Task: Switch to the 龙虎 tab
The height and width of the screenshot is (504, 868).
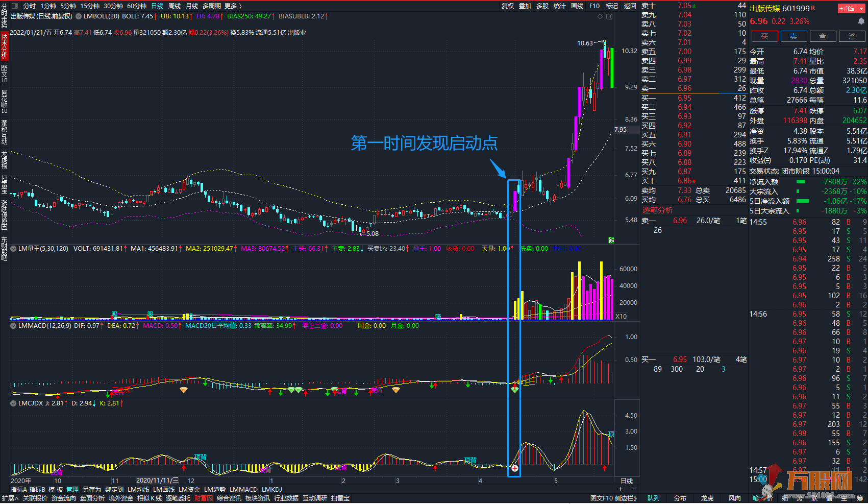Action: click(707, 498)
